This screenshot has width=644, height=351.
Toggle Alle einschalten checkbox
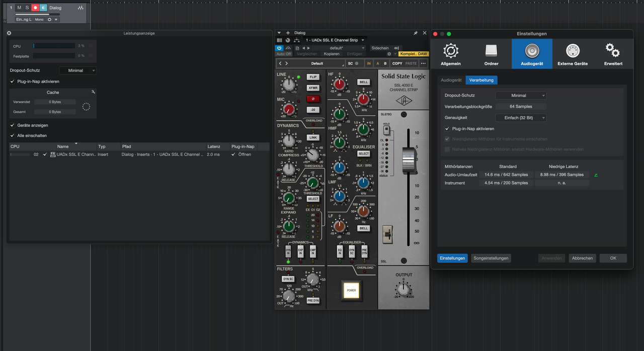[13, 135]
